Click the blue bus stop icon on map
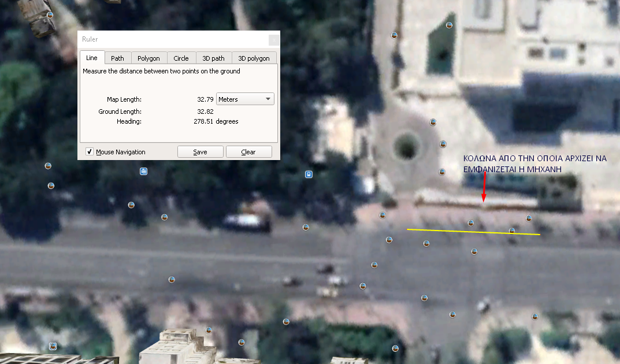This screenshot has height=364, width=620. coord(309,174)
